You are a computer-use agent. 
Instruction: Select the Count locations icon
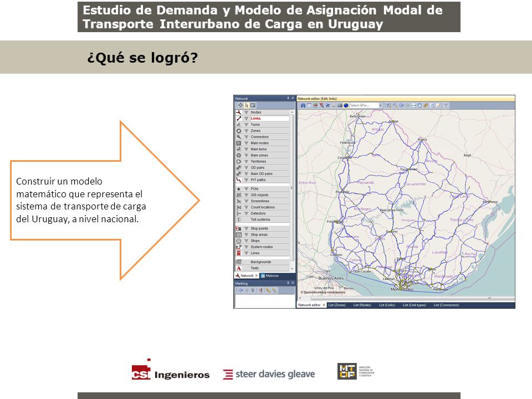coord(238,207)
